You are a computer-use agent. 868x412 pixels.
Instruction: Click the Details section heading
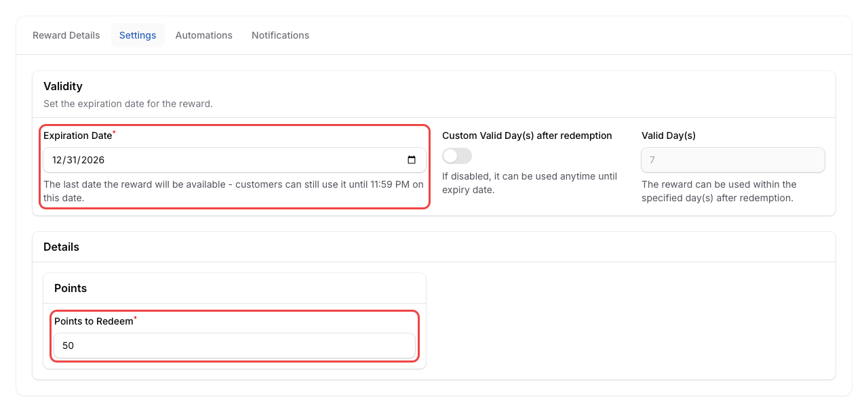click(61, 247)
